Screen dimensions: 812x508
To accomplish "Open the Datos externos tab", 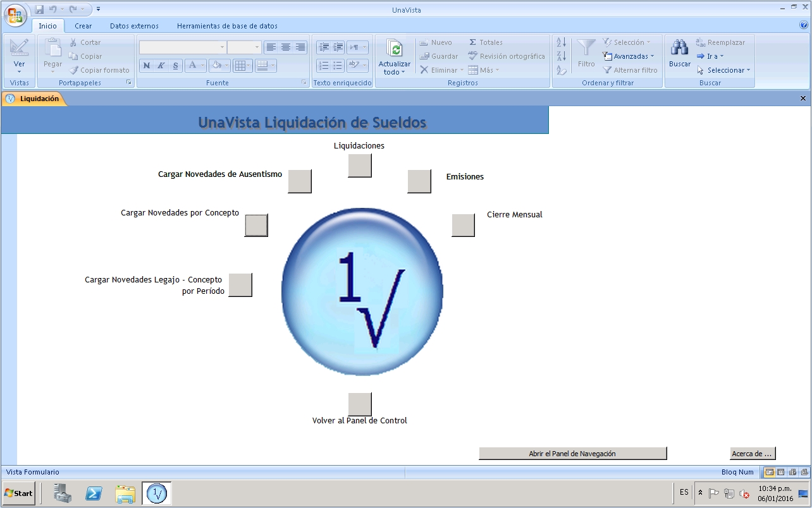I will click(x=134, y=26).
